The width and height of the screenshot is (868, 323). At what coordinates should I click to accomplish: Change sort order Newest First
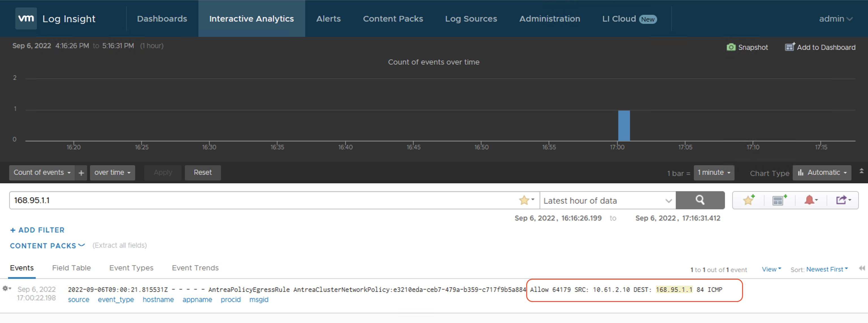pyautogui.click(x=827, y=269)
